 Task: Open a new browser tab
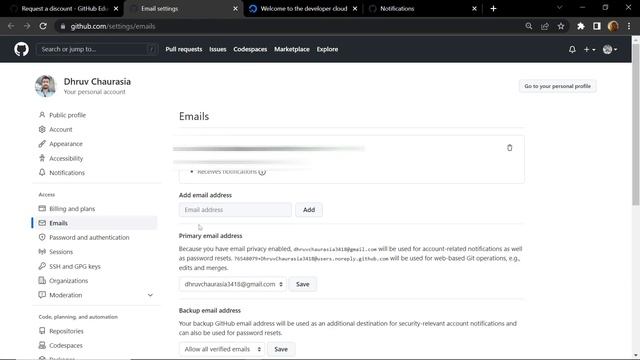coord(493,9)
